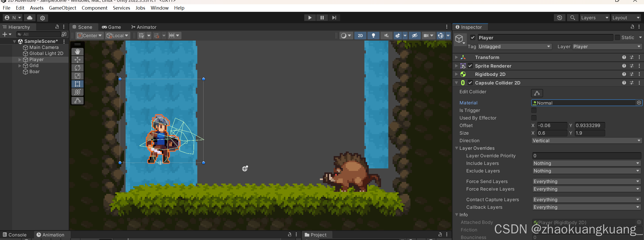Toggle scene lighting bulb
The image size is (644, 240).
tap(373, 36)
